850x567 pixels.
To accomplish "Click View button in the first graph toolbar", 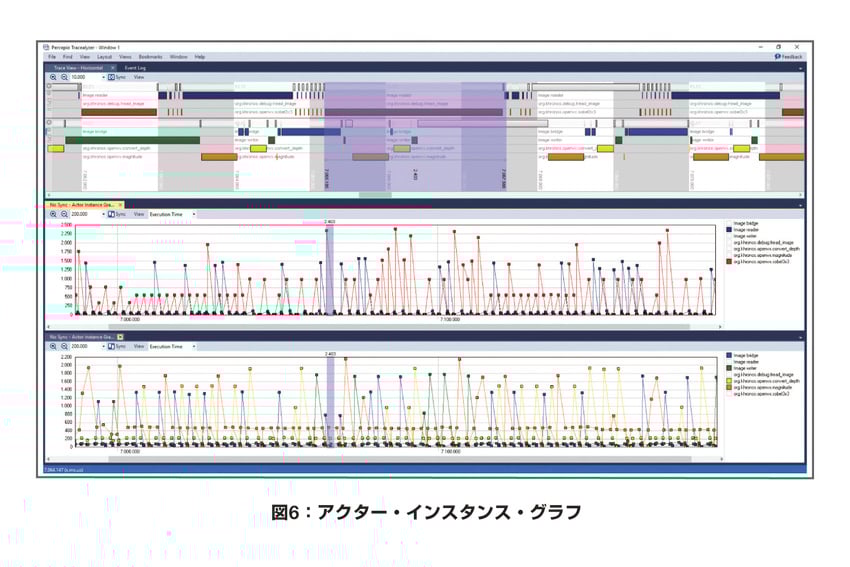I will click(x=139, y=214).
